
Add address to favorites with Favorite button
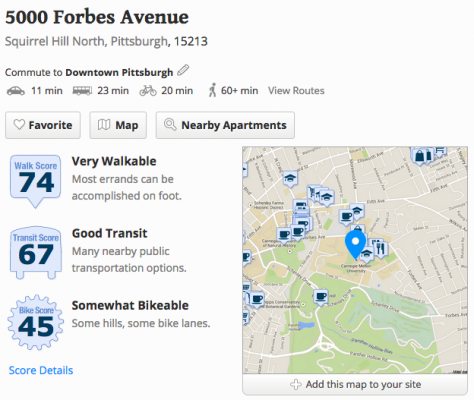(x=43, y=125)
